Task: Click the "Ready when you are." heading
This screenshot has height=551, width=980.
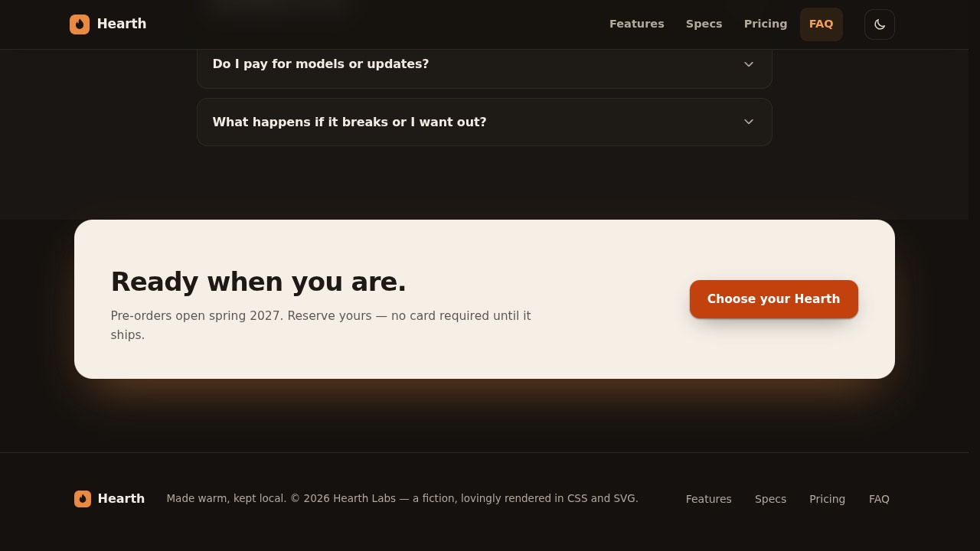Action: (x=259, y=282)
